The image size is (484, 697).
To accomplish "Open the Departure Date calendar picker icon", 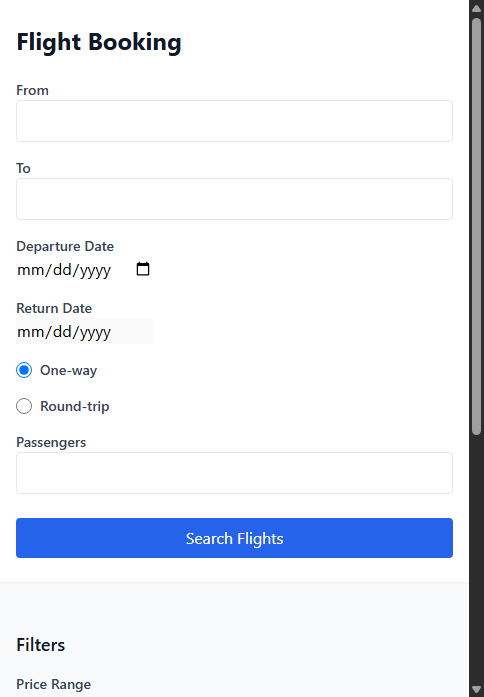I will [x=143, y=269].
